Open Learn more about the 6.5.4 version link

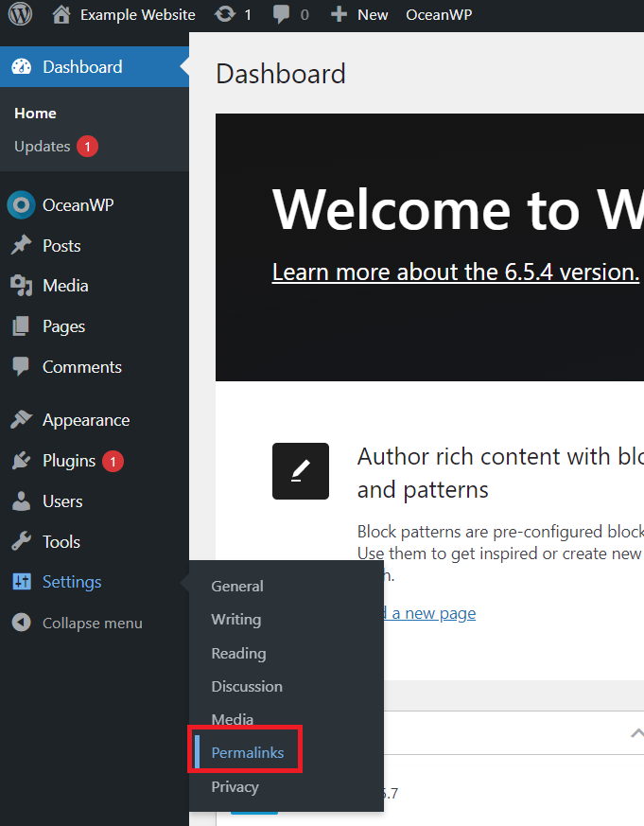click(456, 272)
